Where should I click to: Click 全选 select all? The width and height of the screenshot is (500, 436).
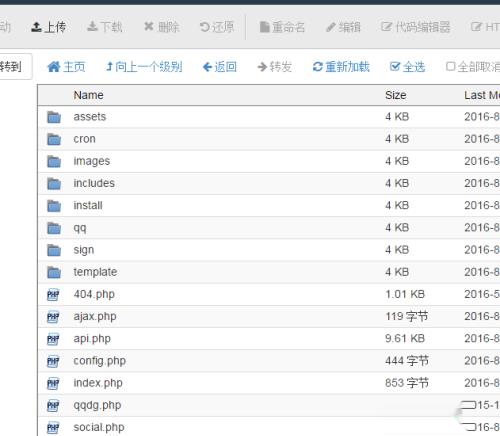coord(407,67)
